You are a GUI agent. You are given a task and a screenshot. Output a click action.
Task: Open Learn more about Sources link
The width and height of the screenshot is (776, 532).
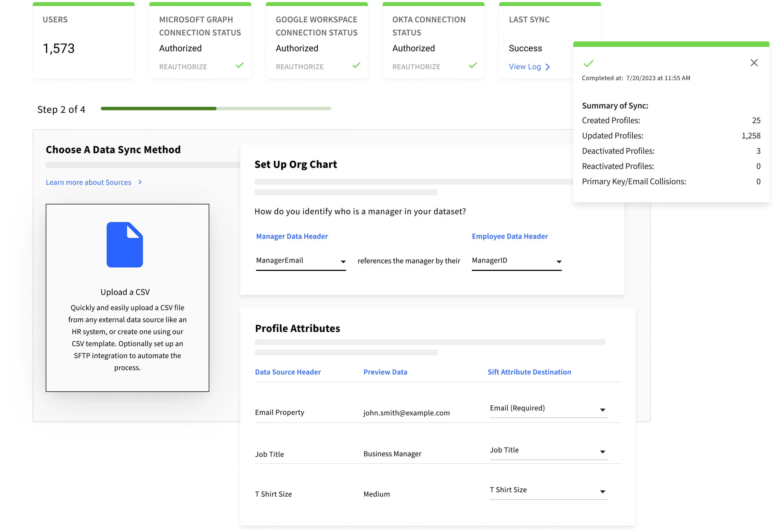(89, 182)
